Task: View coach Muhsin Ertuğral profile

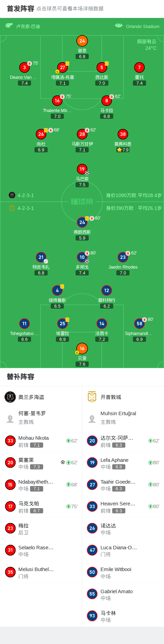Action: [x=123, y=418]
